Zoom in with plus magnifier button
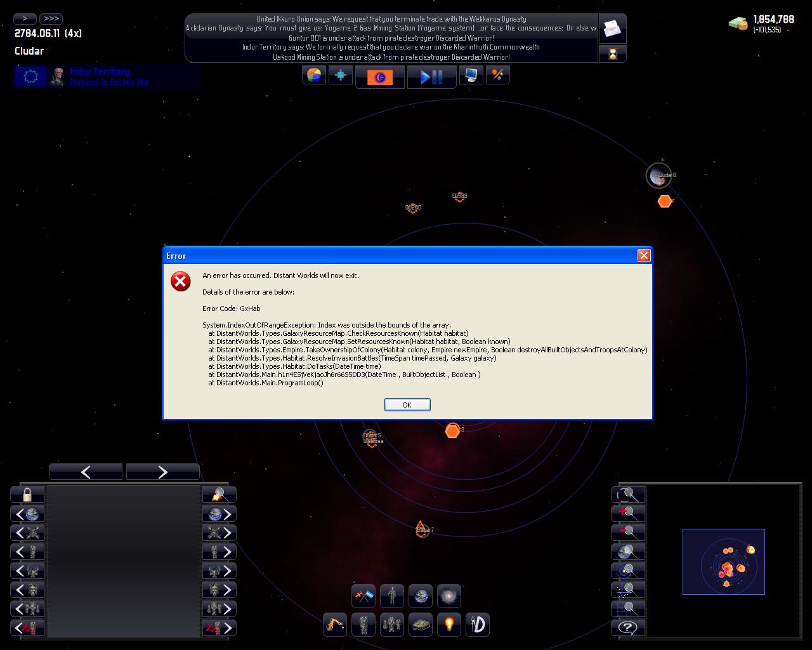Image resolution: width=812 pixels, height=650 pixels. click(628, 514)
